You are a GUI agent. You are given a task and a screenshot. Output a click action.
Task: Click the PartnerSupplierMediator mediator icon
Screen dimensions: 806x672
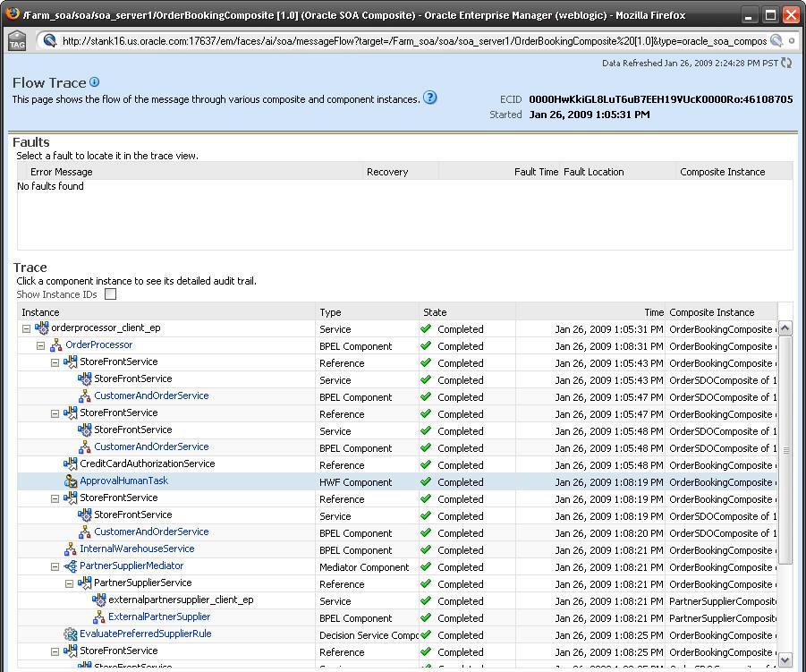click(x=70, y=566)
